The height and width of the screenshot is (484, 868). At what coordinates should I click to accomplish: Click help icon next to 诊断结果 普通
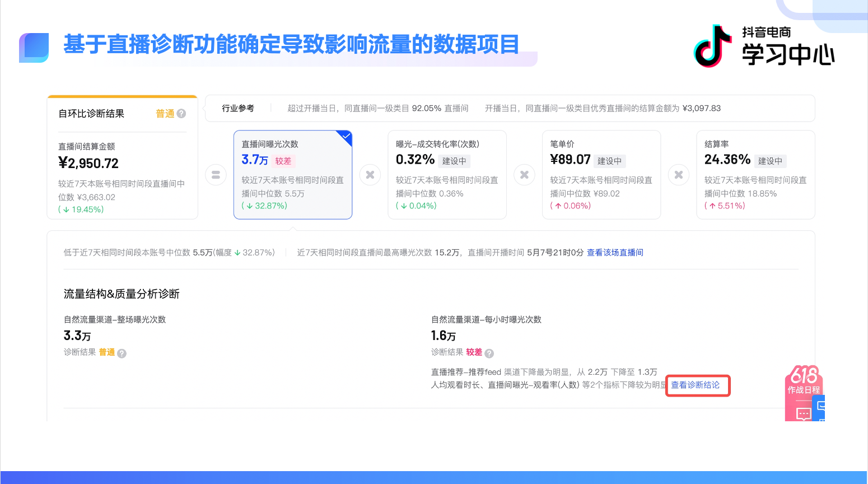pos(122,353)
